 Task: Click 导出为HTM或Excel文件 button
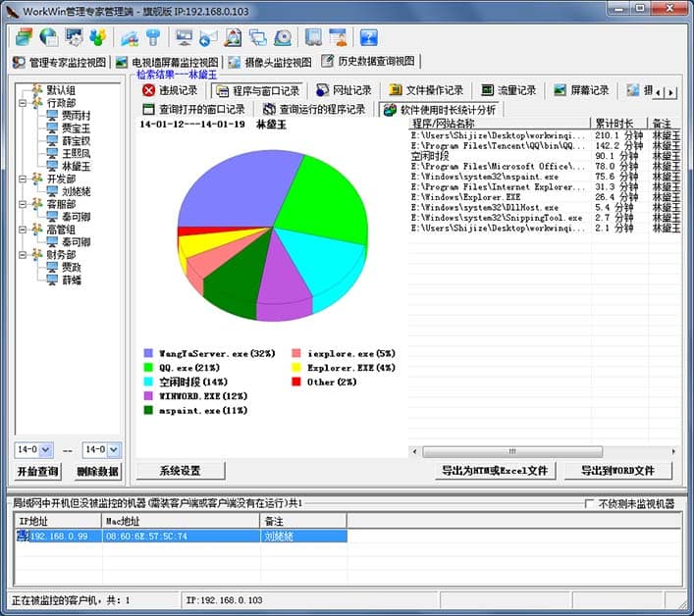(495, 471)
